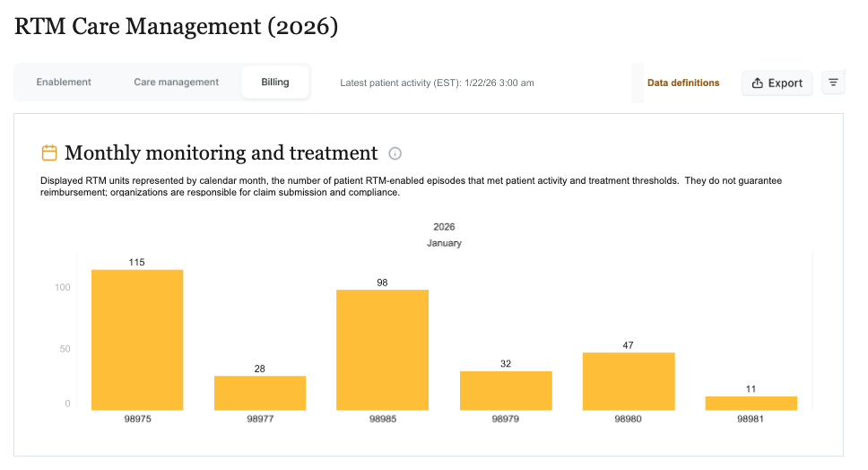Click the 98979 bar showing 32
The height and width of the screenshot is (470, 868).
click(506, 391)
